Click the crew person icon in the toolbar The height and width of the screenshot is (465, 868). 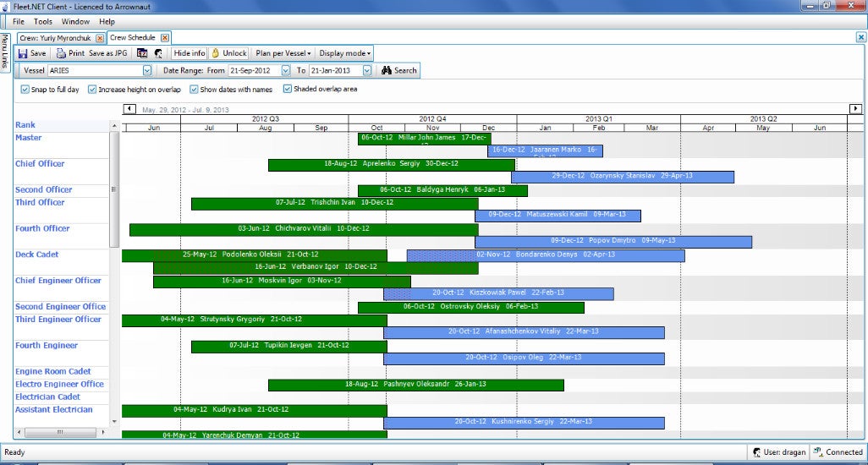158,53
